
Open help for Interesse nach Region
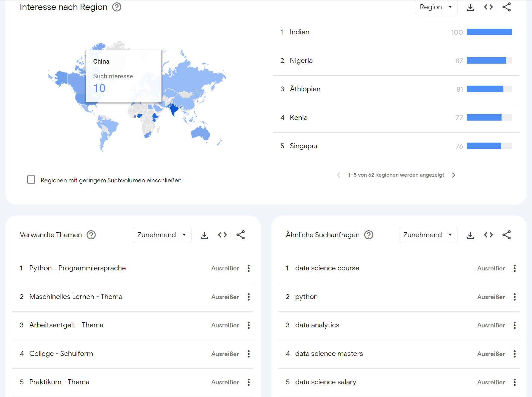(117, 7)
